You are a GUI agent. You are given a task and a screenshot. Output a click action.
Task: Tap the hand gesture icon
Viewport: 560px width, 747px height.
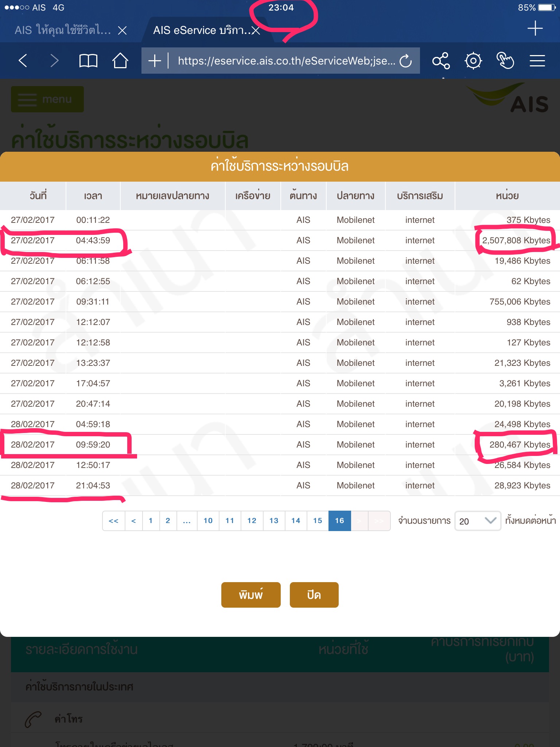[x=505, y=61]
